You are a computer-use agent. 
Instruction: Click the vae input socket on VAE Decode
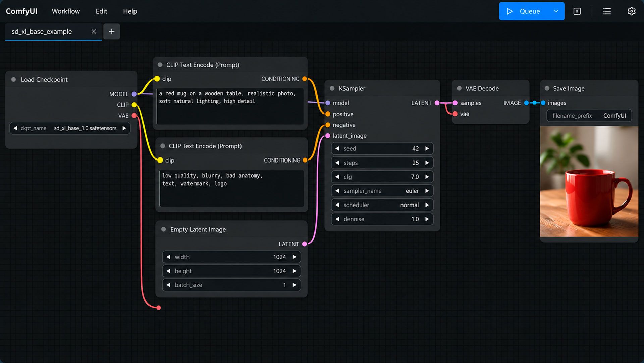click(455, 114)
